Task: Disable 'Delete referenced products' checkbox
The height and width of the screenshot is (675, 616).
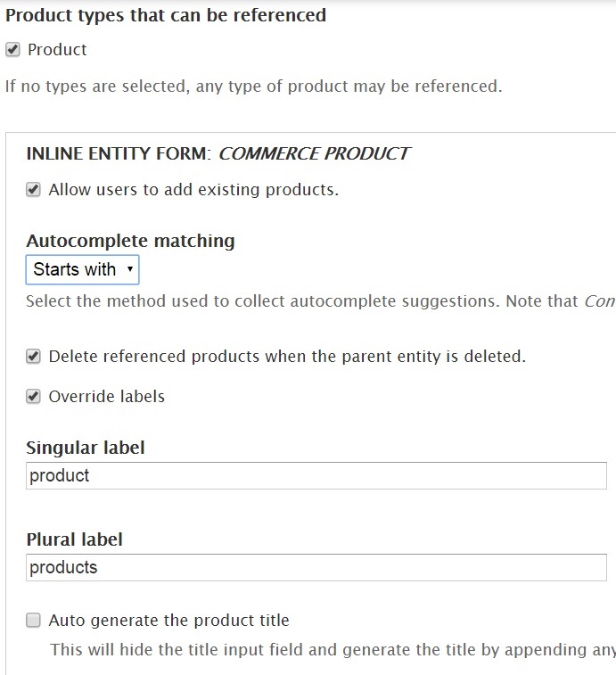Action: (x=33, y=357)
